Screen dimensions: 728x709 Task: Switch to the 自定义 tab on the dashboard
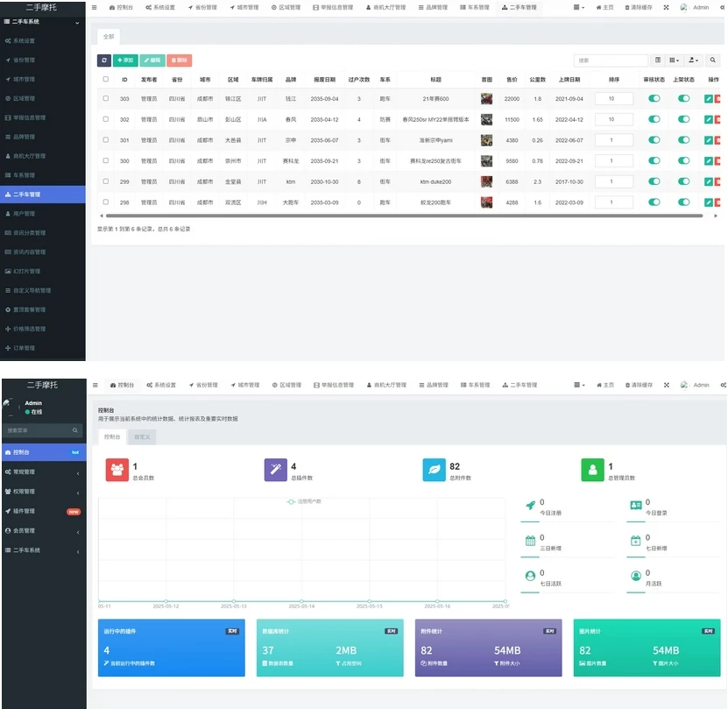[142, 436]
